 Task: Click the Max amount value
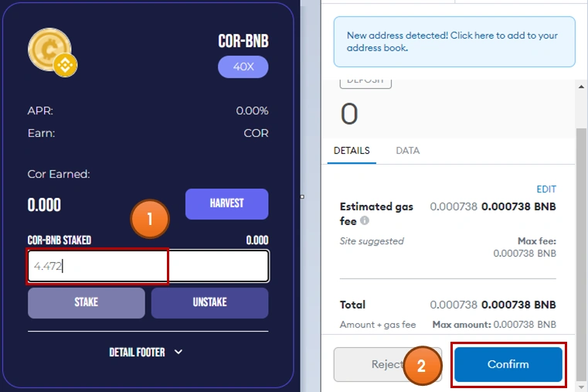pos(525,325)
